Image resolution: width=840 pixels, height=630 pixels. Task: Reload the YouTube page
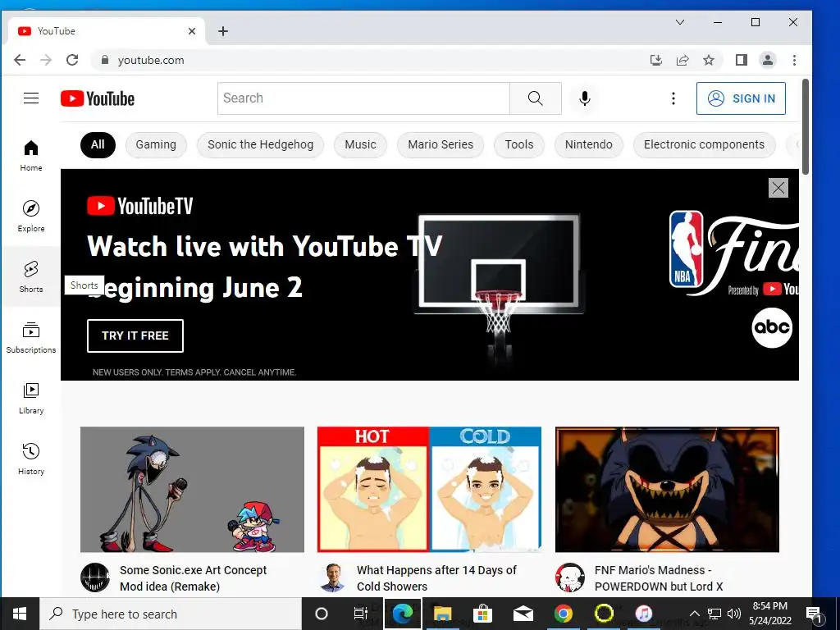pos(72,60)
